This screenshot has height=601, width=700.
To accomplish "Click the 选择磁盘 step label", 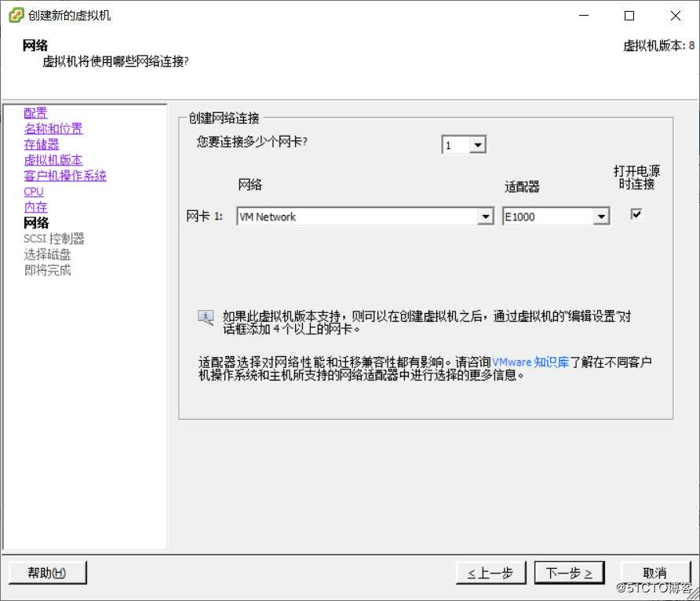I will 47,254.
